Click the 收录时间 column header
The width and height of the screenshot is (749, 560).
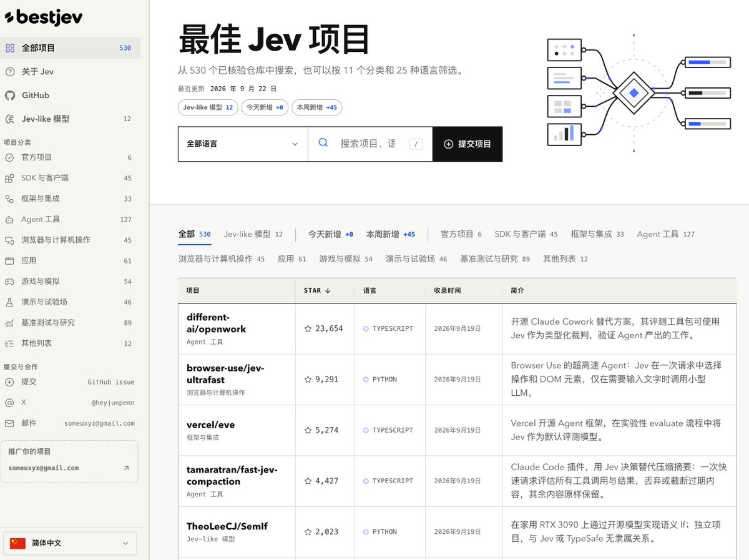tap(448, 290)
